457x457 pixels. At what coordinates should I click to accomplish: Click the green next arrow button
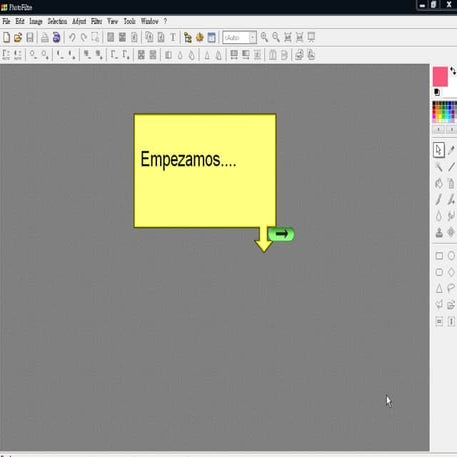281,234
